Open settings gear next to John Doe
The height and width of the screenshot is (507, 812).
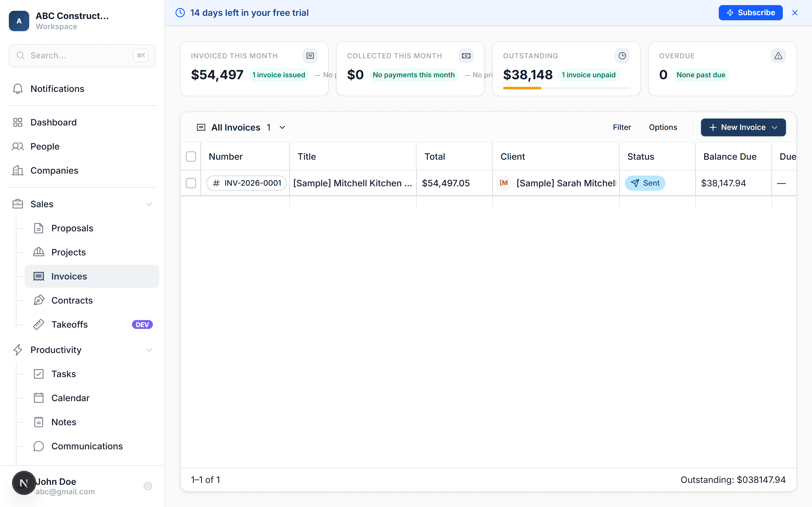(x=147, y=486)
